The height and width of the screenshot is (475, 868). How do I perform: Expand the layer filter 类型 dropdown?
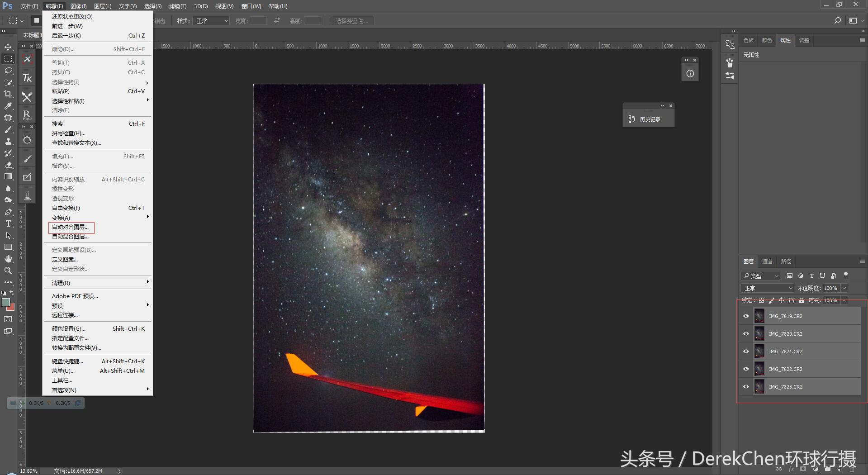[x=761, y=275]
